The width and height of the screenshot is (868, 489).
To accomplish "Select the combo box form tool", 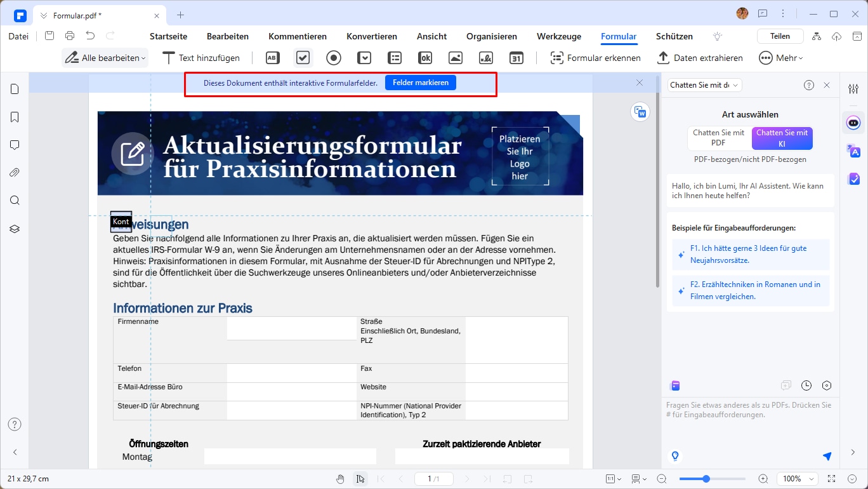I will tap(364, 58).
